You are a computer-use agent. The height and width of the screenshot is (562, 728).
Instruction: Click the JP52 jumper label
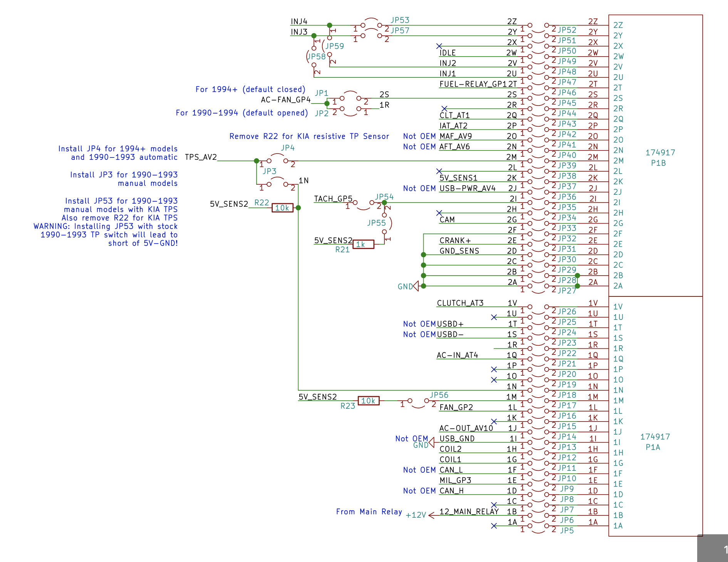pos(567,30)
